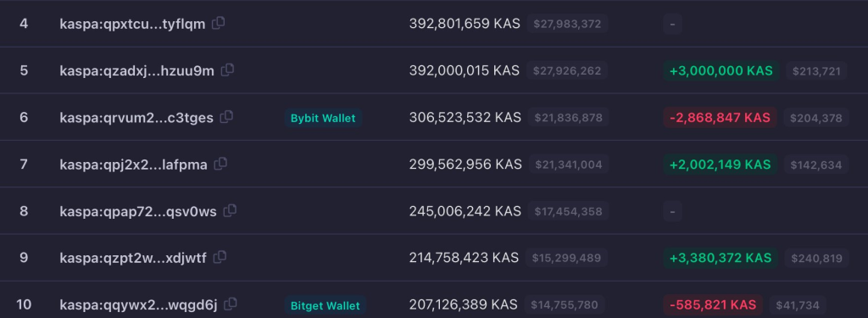The image size is (868, 318).
Task: Copy the Bitget wallet address qqywx2...wqgd6j
Action: 231,304
